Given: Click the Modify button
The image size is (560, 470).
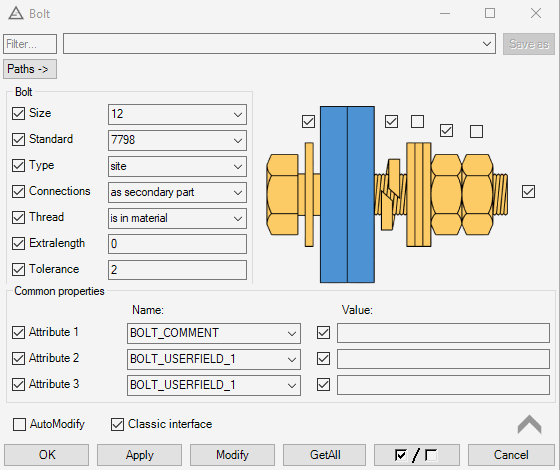Looking at the screenshot, I should click(232, 455).
